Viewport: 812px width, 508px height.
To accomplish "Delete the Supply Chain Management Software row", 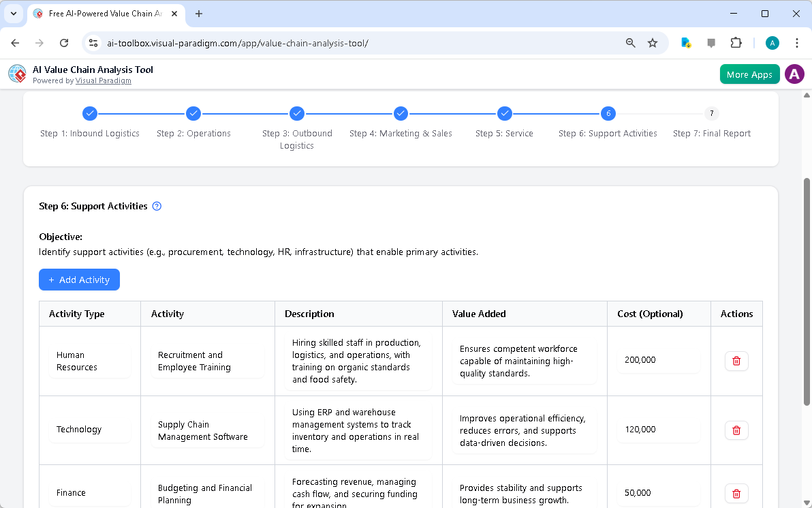I will pyautogui.click(x=736, y=430).
